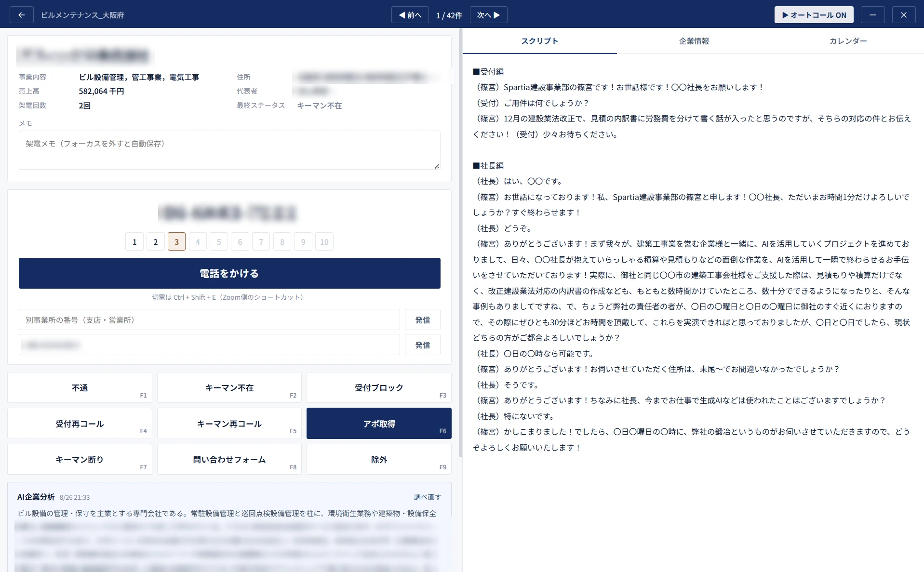The height and width of the screenshot is (572, 924).
Task: Advance to next record with 次へ
Action: click(x=488, y=15)
